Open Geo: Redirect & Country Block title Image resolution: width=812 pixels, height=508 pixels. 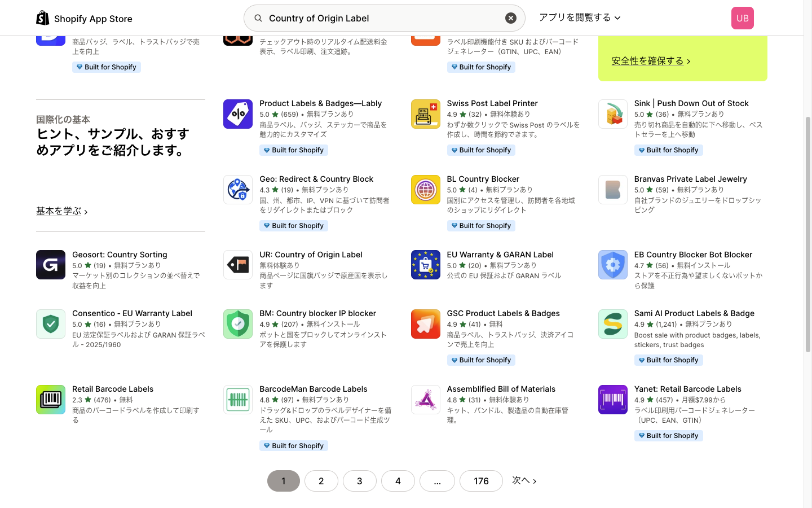[x=316, y=179]
